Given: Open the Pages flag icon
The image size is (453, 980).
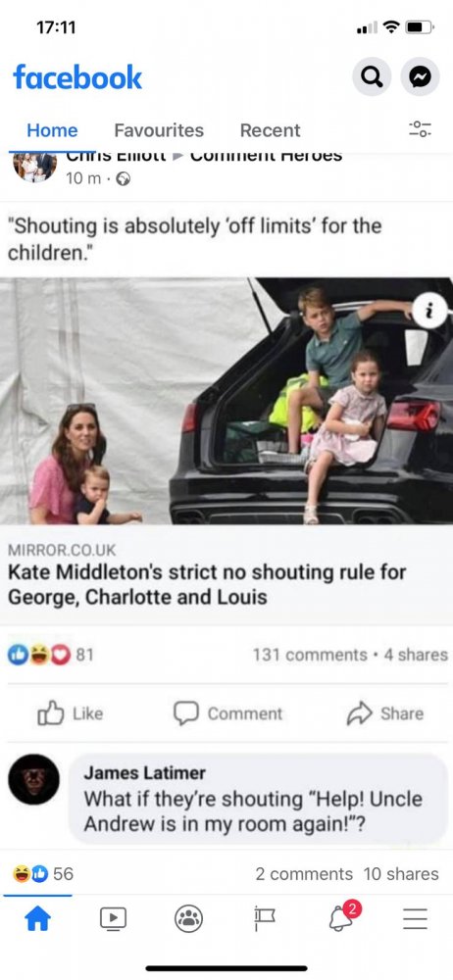Looking at the screenshot, I should [265, 919].
